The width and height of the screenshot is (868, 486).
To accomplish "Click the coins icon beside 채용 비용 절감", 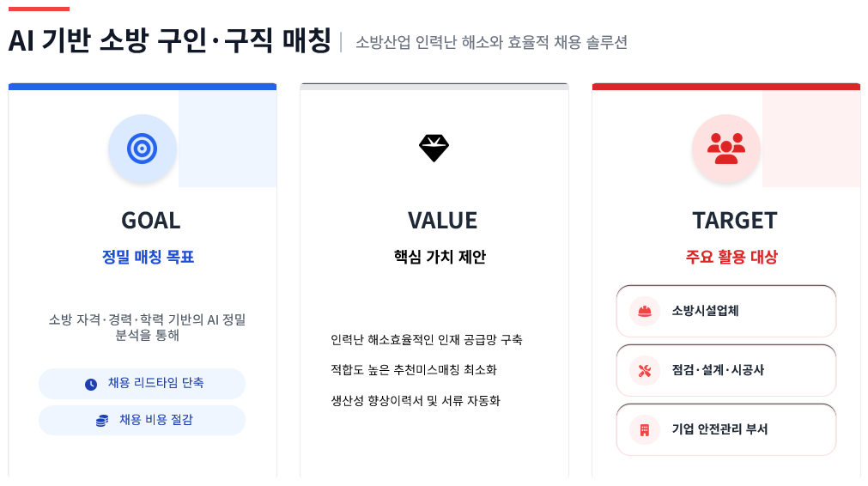I will click(x=102, y=421).
